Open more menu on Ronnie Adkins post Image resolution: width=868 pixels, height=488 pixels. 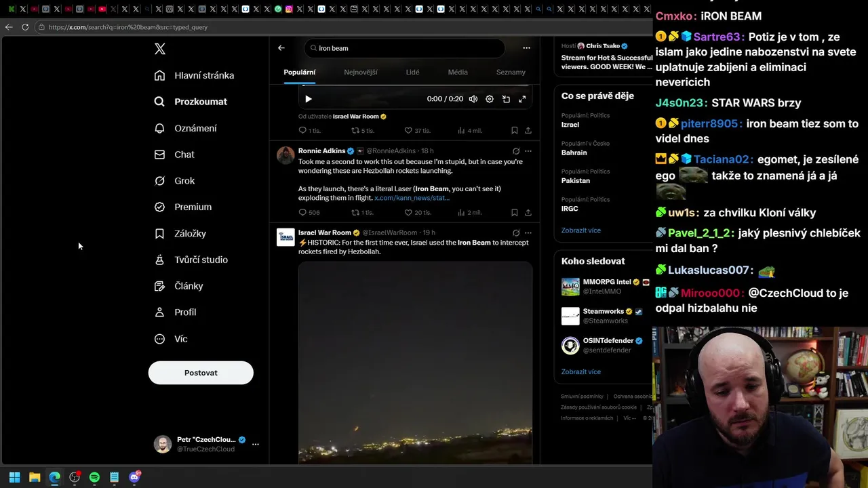click(x=528, y=151)
